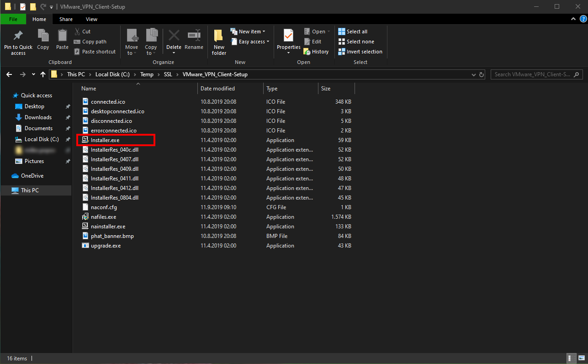The height and width of the screenshot is (364, 588).
Task: Click Edit in ribbon
Action: click(313, 42)
